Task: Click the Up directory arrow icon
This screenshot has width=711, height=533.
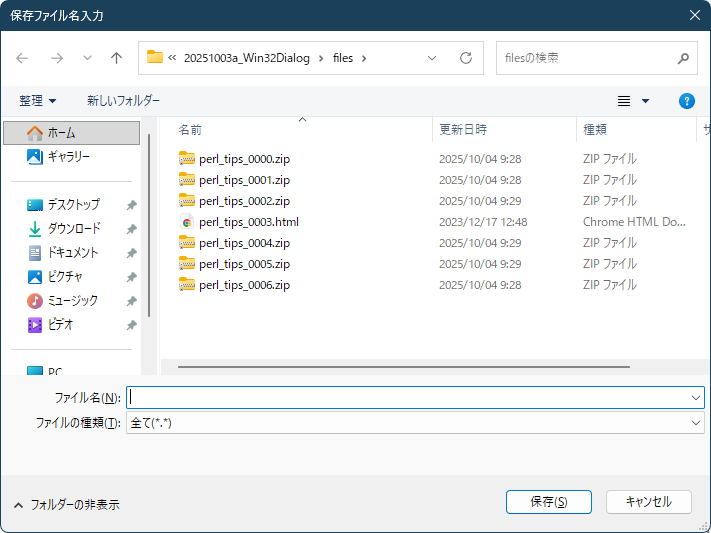Action: [116, 58]
